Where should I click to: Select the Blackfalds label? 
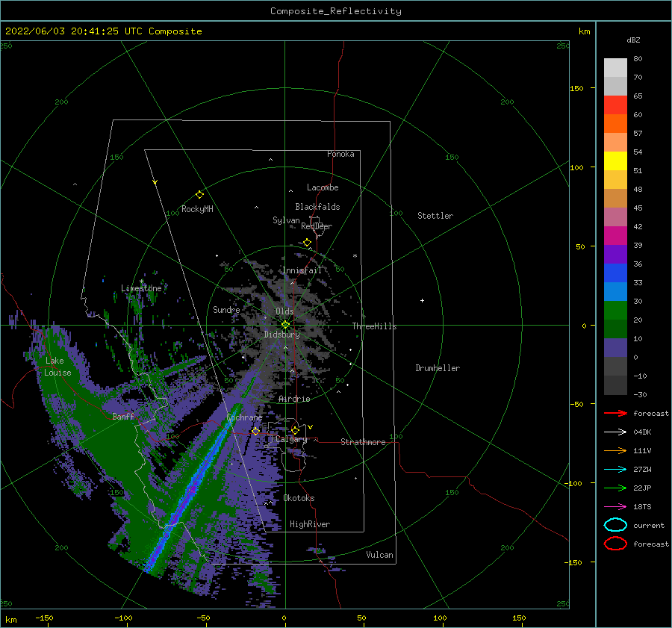coord(317,207)
